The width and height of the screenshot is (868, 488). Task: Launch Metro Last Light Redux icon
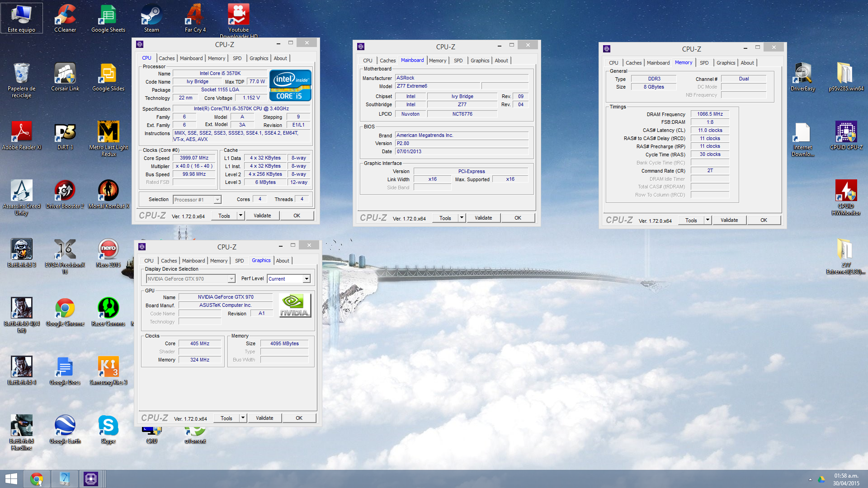click(108, 139)
